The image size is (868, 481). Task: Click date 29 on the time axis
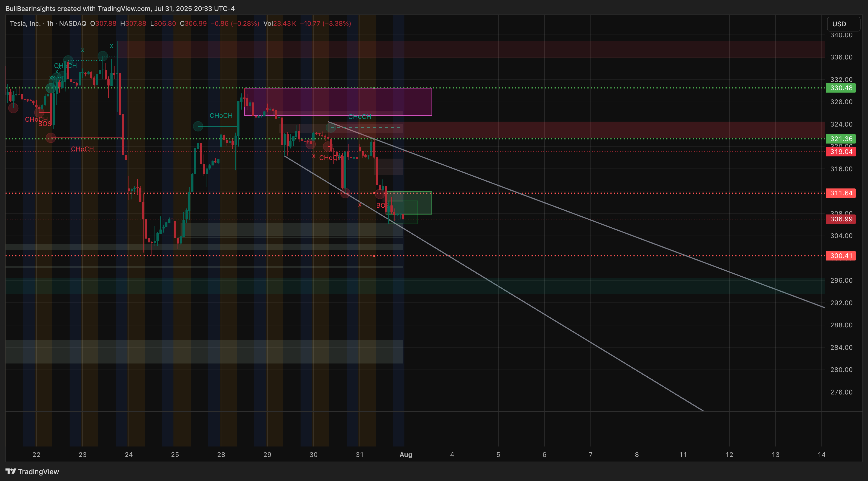click(267, 455)
